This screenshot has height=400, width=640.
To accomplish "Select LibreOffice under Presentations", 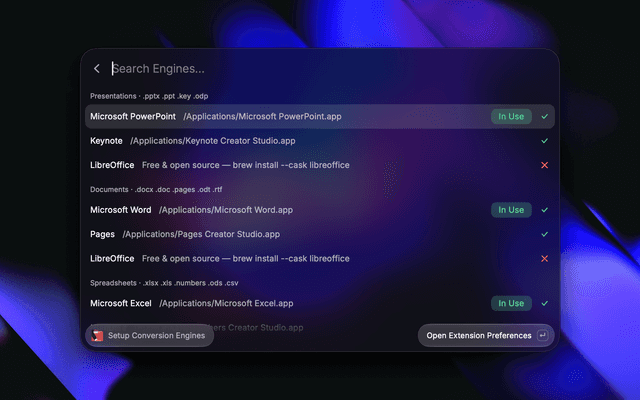I will click(320, 165).
